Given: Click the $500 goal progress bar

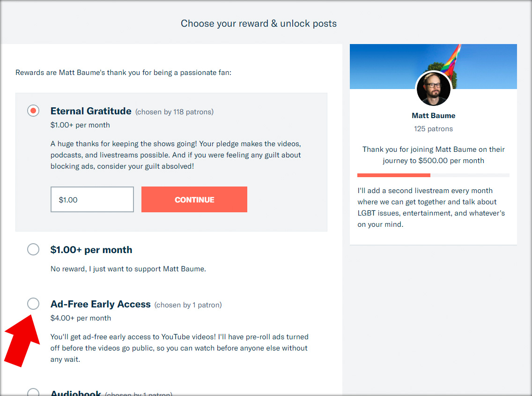Looking at the screenshot, I should pos(433,175).
